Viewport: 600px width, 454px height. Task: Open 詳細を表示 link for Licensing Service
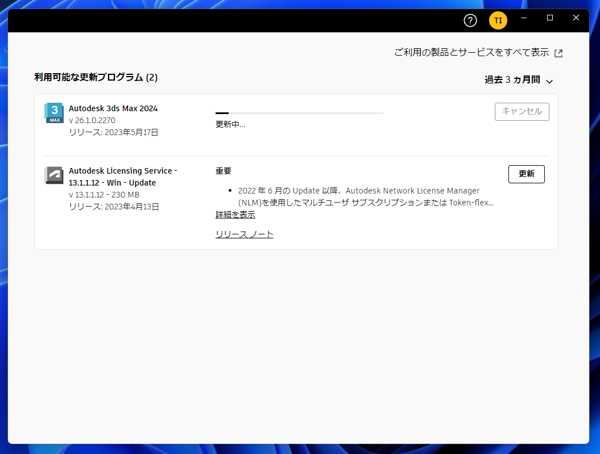pos(235,215)
